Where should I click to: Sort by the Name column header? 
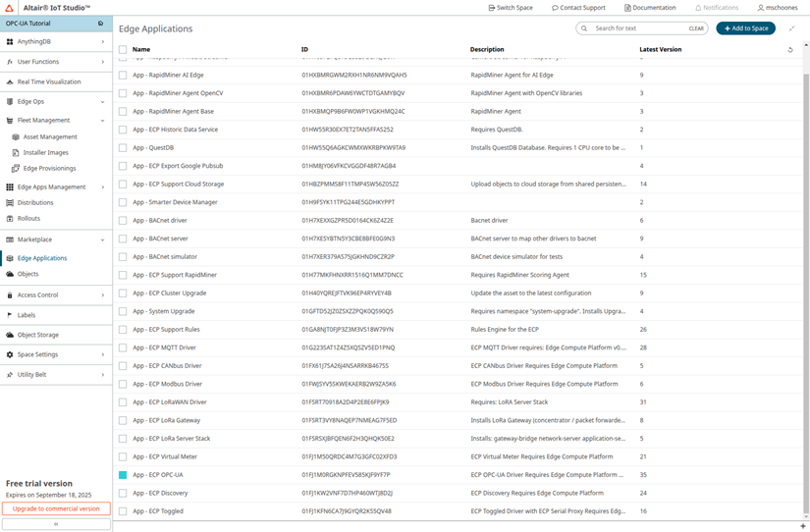pyautogui.click(x=141, y=50)
